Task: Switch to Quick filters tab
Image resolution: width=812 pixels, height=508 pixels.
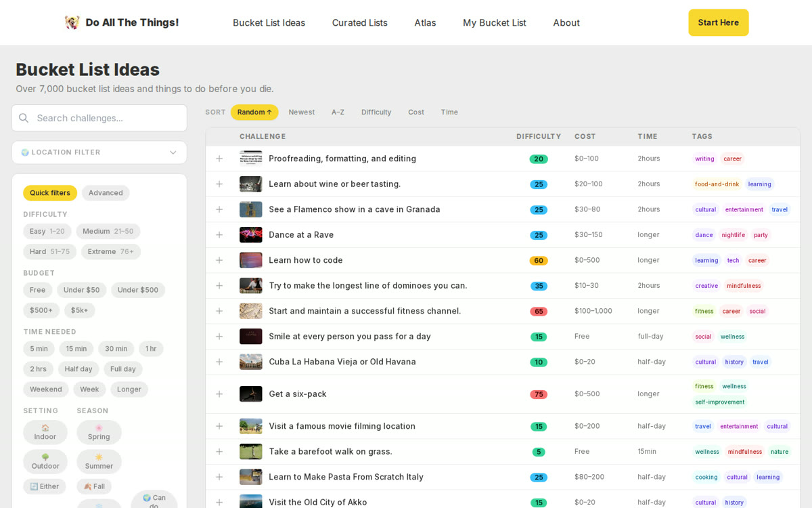Action: click(x=50, y=193)
